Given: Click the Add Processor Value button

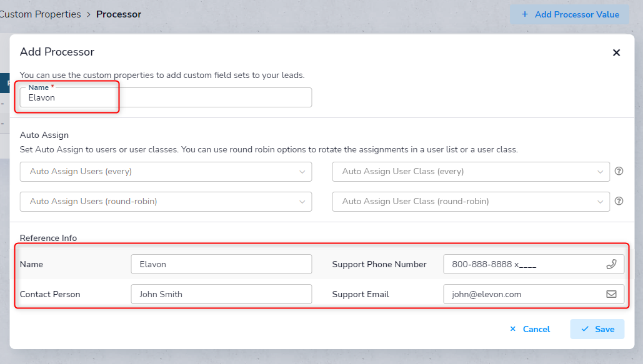Looking at the screenshot, I should [570, 14].
